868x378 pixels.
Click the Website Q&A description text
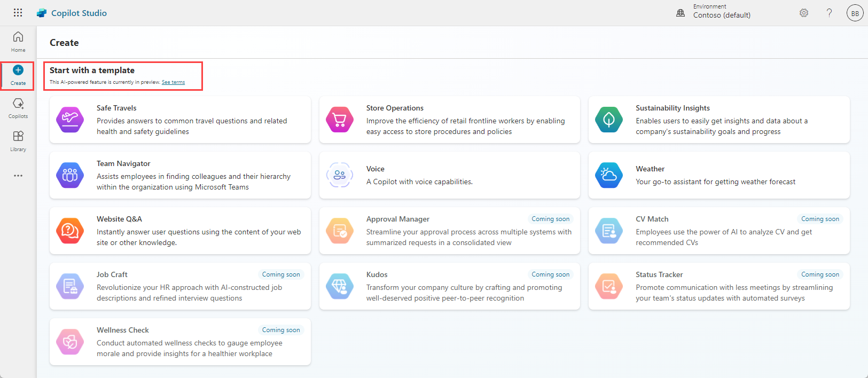[x=199, y=237]
